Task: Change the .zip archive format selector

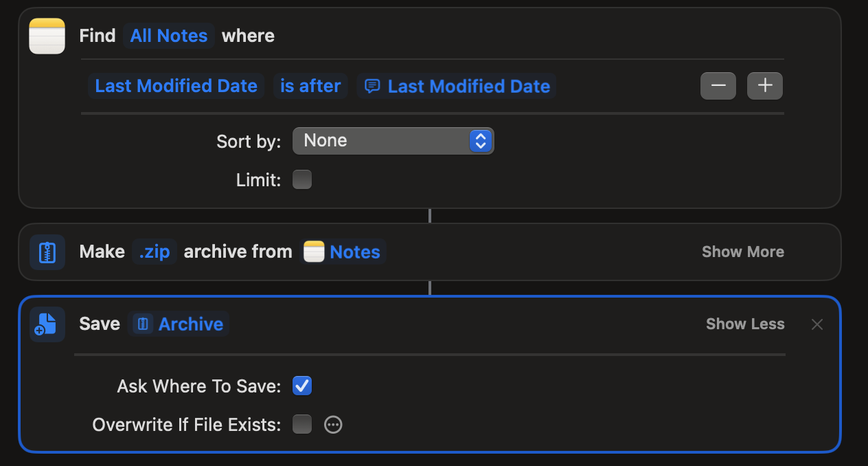Action: click(155, 252)
